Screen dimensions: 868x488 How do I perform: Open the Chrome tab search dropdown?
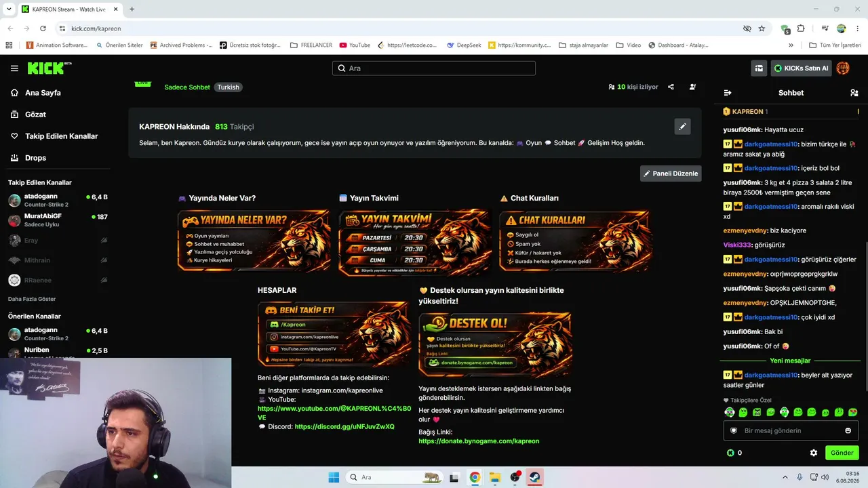9,9
